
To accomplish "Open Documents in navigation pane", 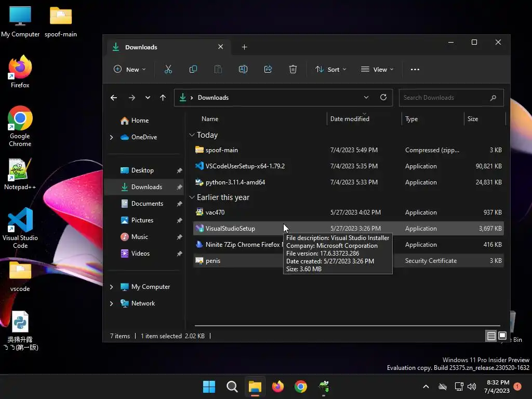I will (x=142, y=204).
